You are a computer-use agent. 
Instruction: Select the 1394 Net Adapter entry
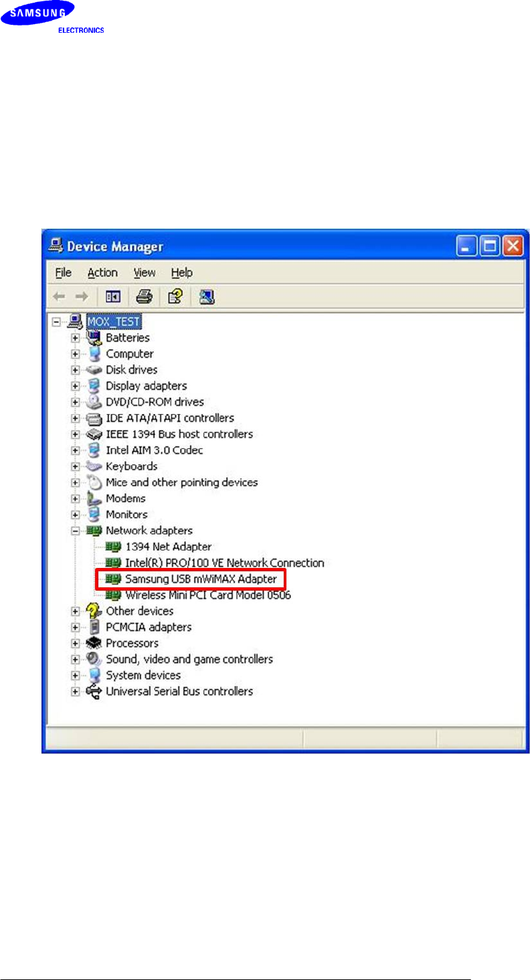click(x=168, y=547)
